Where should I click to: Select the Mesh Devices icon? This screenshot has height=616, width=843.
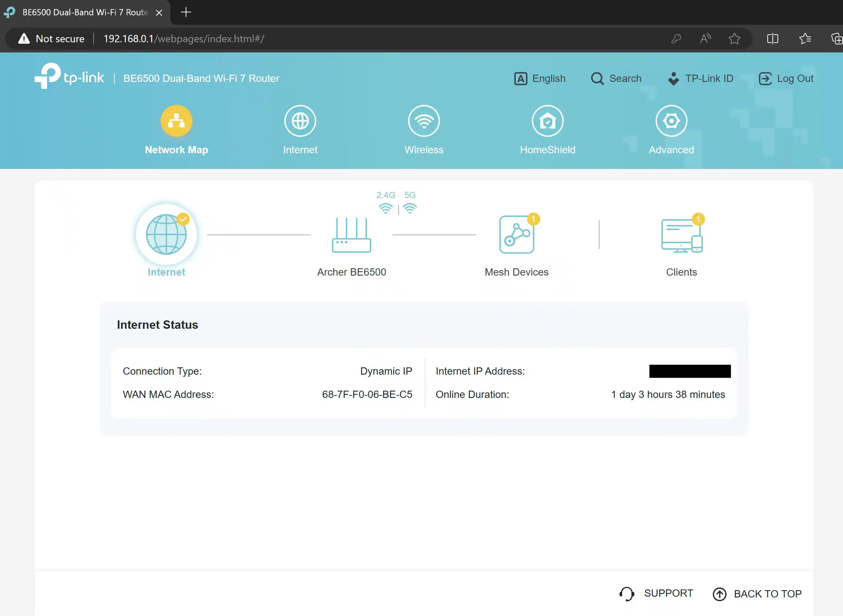pyautogui.click(x=517, y=235)
